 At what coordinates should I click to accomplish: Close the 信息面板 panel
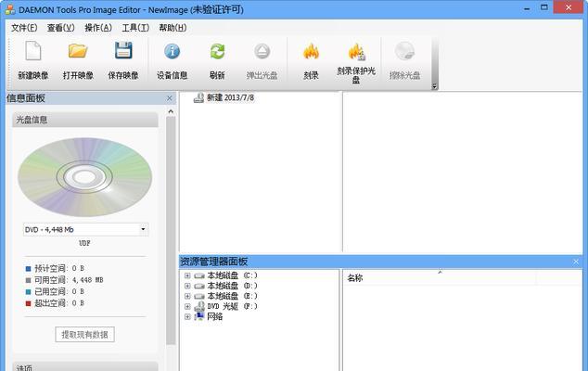tap(170, 98)
